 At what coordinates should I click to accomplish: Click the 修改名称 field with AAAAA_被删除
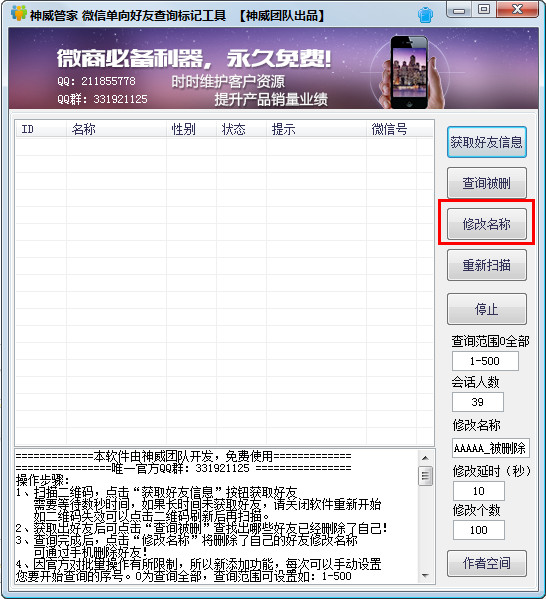tap(491, 448)
